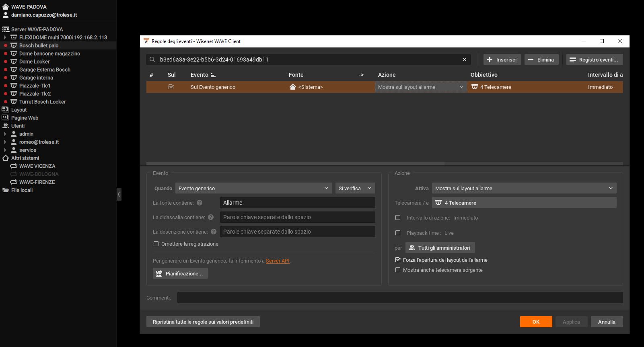Clear the rule search field with X
This screenshot has height=347, width=644.
pos(465,60)
